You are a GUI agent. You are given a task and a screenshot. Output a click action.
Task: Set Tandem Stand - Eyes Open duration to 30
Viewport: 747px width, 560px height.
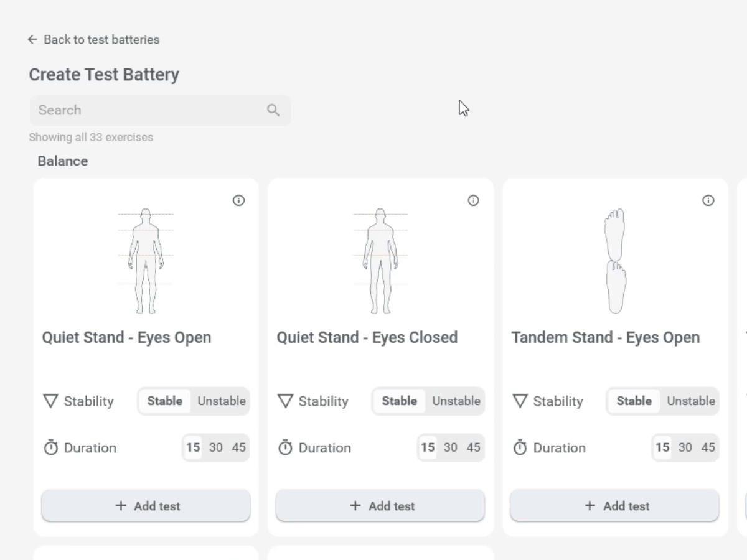(x=685, y=447)
